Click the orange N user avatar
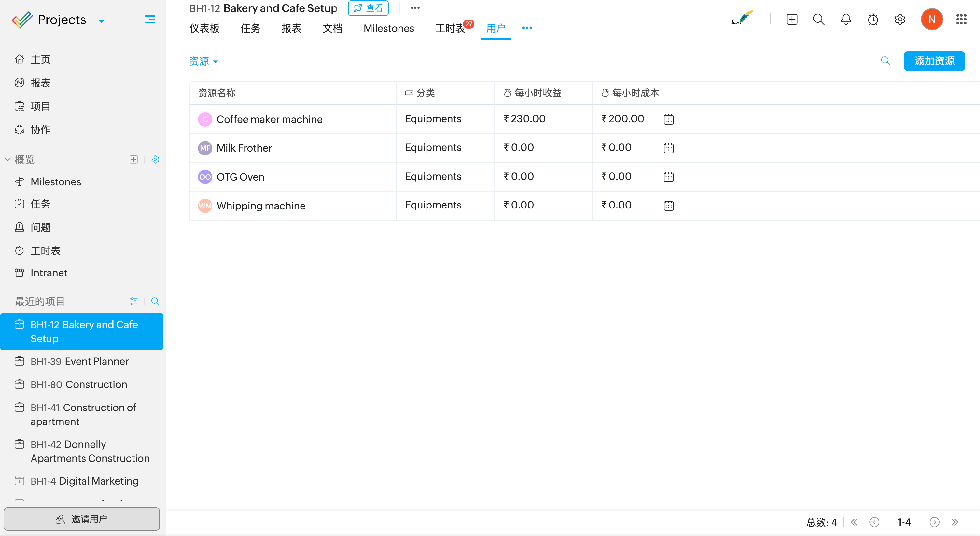980x536 pixels. click(932, 20)
